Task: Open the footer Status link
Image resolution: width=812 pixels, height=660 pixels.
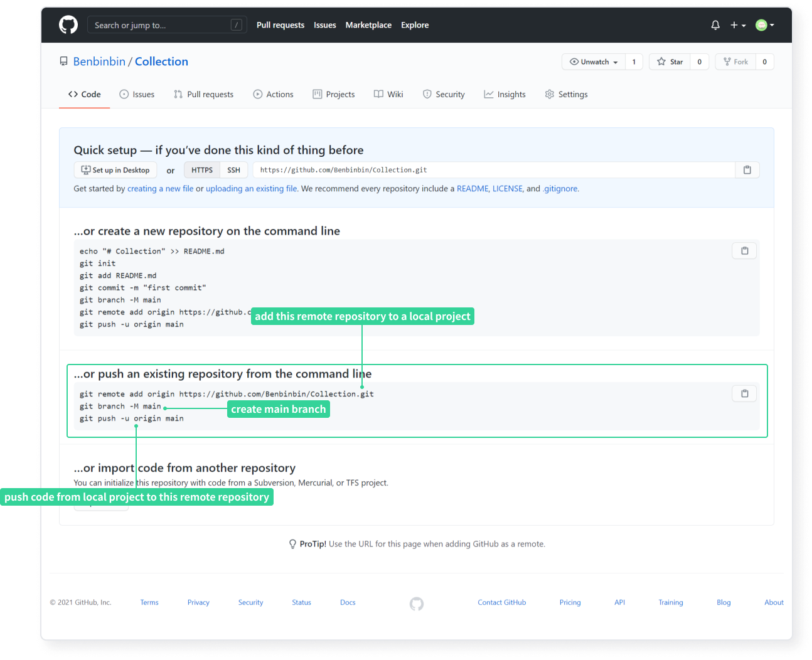Action: (x=301, y=602)
